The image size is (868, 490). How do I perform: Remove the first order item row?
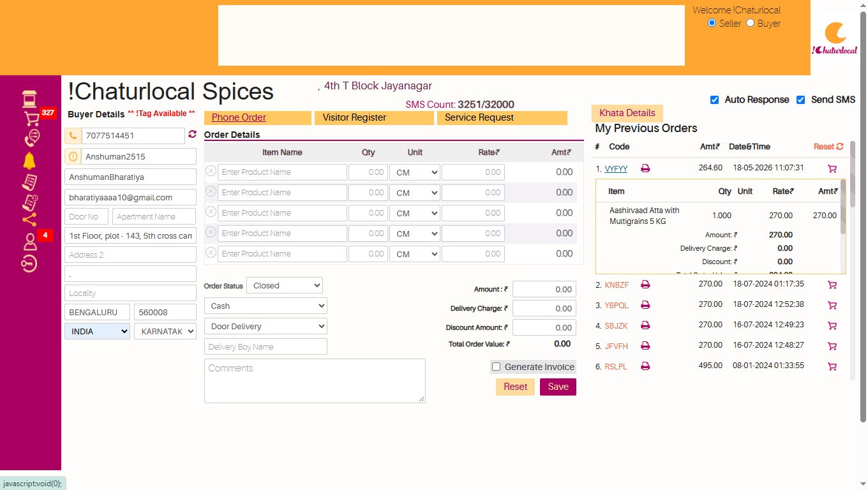pyautogui.click(x=211, y=171)
